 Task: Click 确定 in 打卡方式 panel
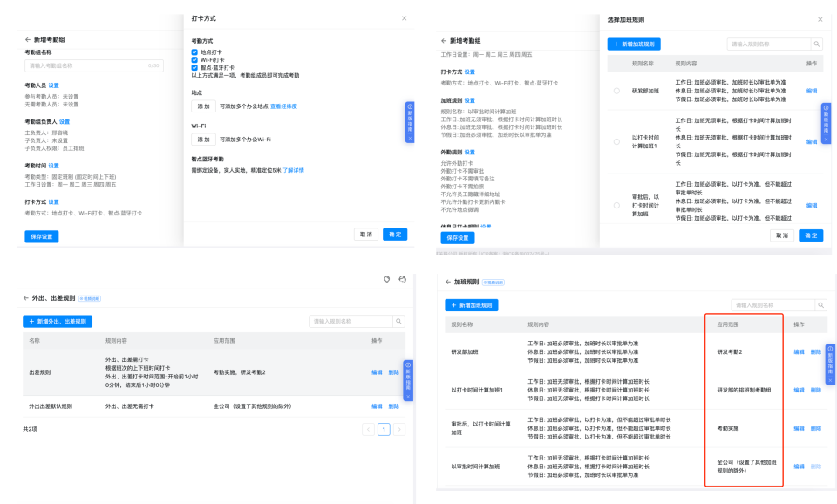tap(395, 235)
